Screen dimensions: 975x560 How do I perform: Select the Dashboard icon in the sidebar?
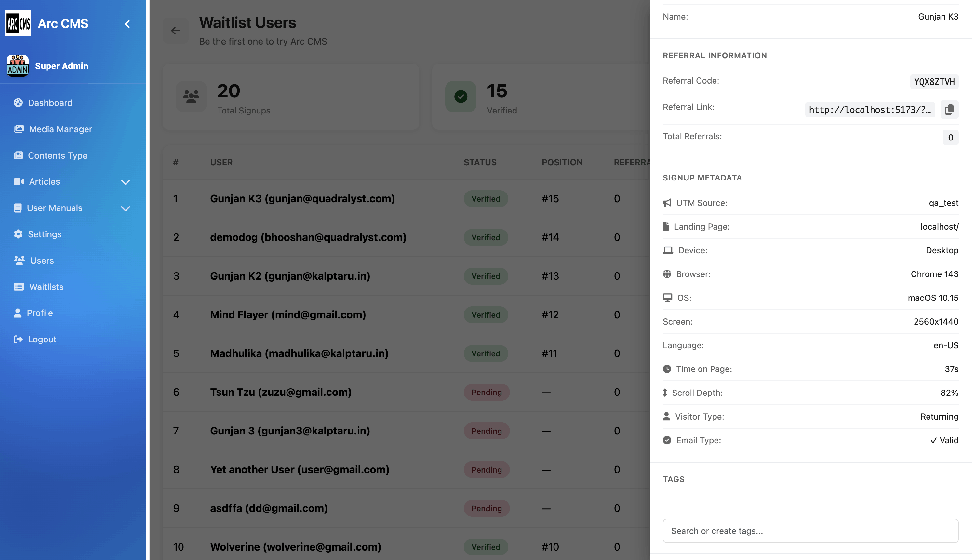coord(18,103)
